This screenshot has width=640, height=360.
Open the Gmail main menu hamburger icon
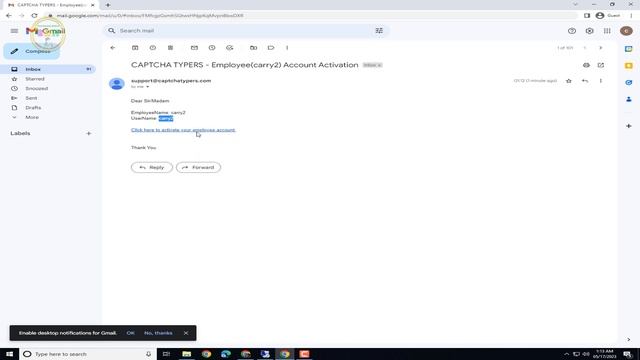point(14,31)
